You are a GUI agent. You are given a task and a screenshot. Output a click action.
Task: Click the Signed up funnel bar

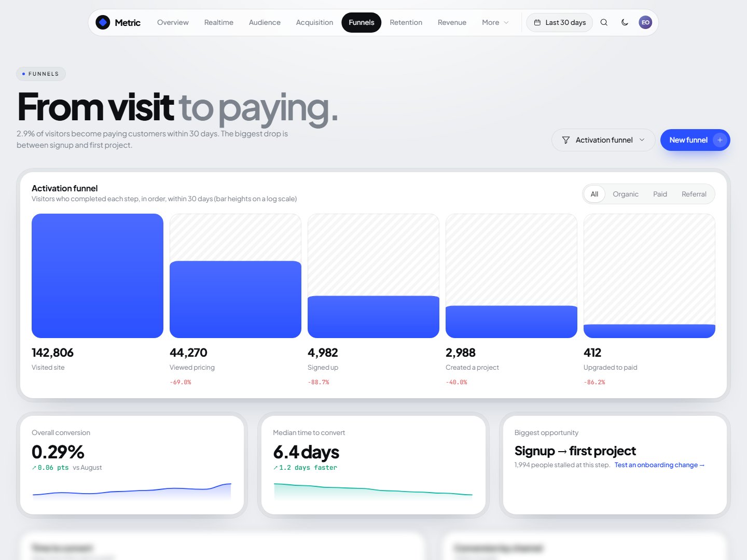374,317
